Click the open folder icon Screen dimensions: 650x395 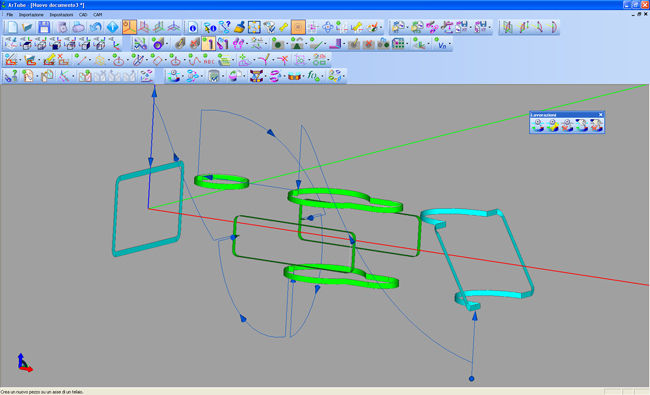click(x=27, y=27)
